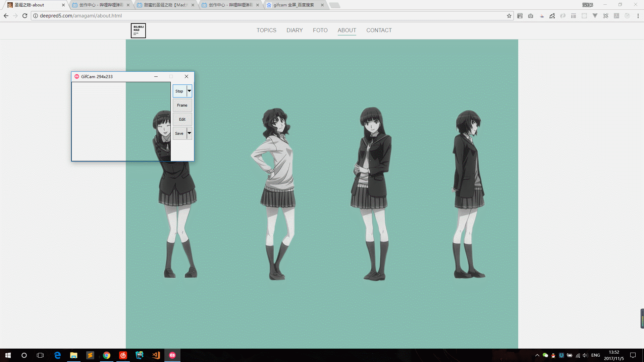Open Task View on the taskbar
644x362 pixels.
pyautogui.click(x=40, y=355)
